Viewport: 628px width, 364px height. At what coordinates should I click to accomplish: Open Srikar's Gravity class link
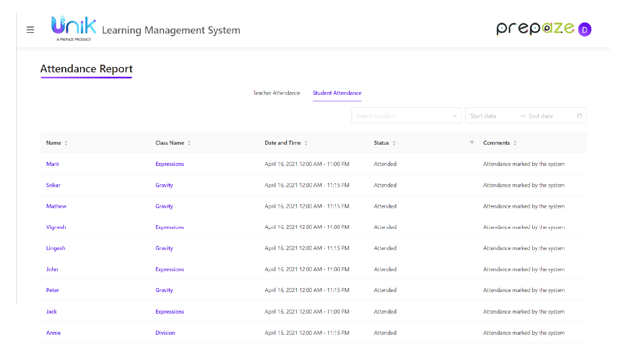point(164,185)
